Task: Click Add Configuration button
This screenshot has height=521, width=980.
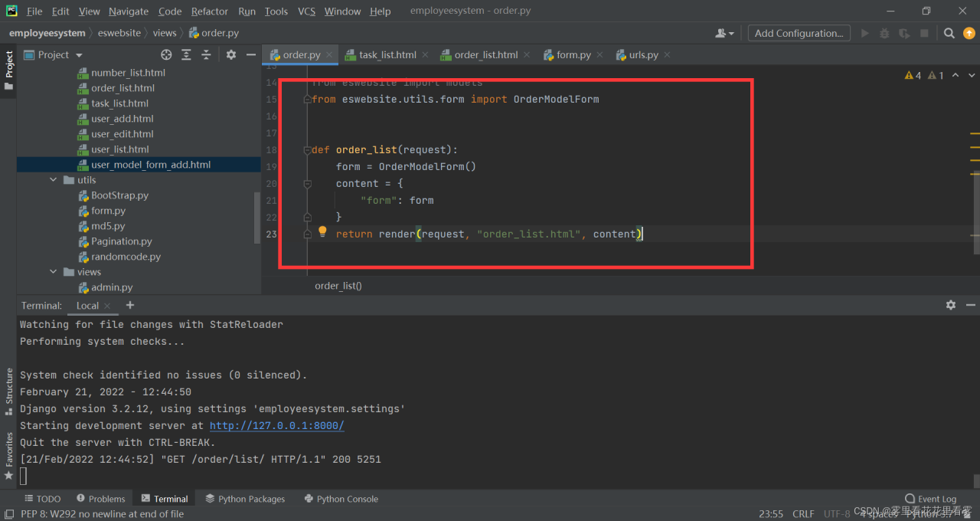Action: coord(799,33)
